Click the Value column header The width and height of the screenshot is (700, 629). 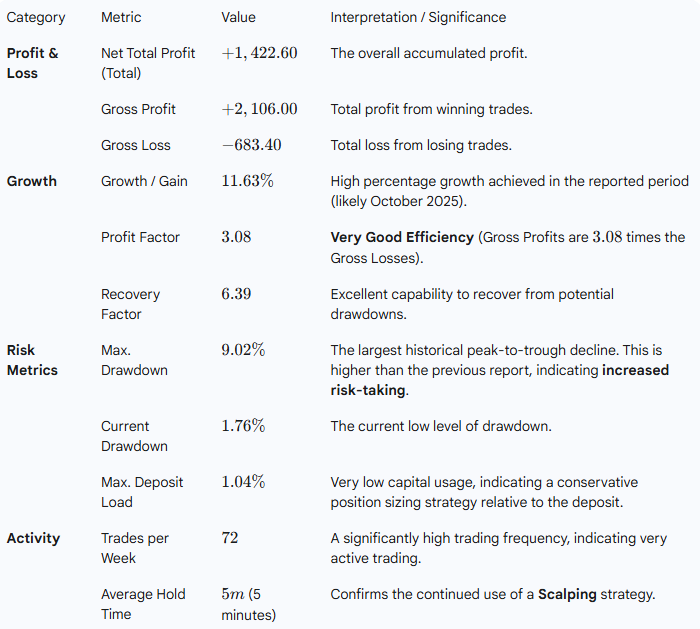point(238,17)
